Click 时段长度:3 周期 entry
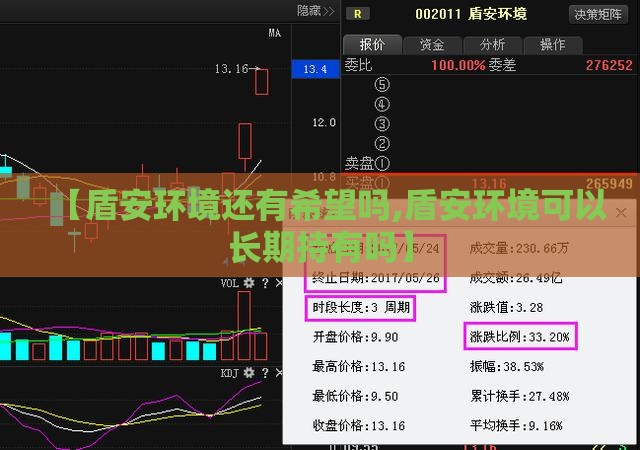 point(361,307)
